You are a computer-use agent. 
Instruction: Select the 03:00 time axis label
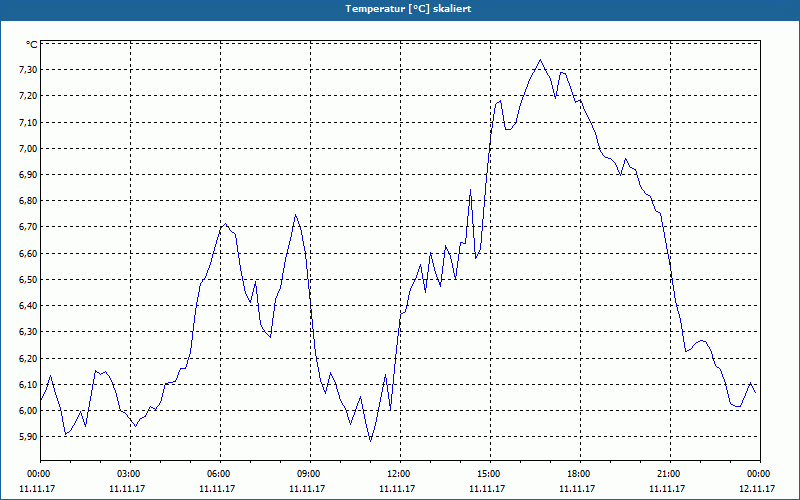click(131, 474)
